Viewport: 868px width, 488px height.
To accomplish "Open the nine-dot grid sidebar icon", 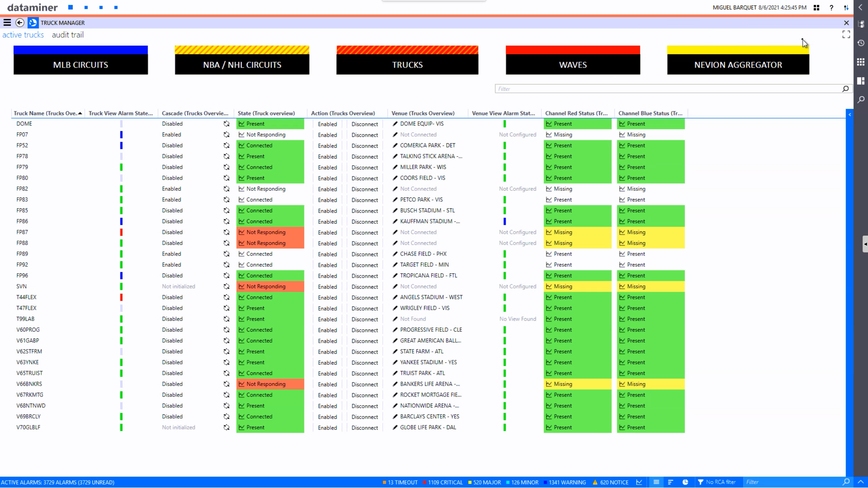I will click(x=861, y=62).
